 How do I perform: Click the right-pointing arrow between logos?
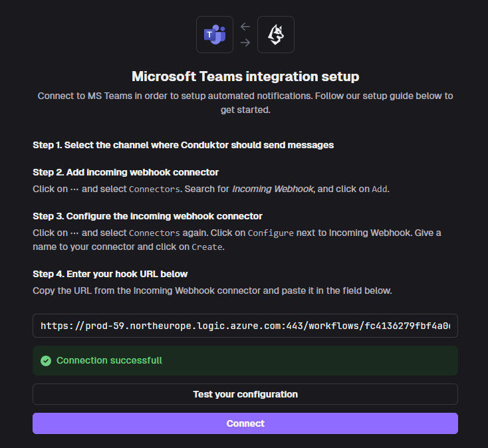[245, 43]
